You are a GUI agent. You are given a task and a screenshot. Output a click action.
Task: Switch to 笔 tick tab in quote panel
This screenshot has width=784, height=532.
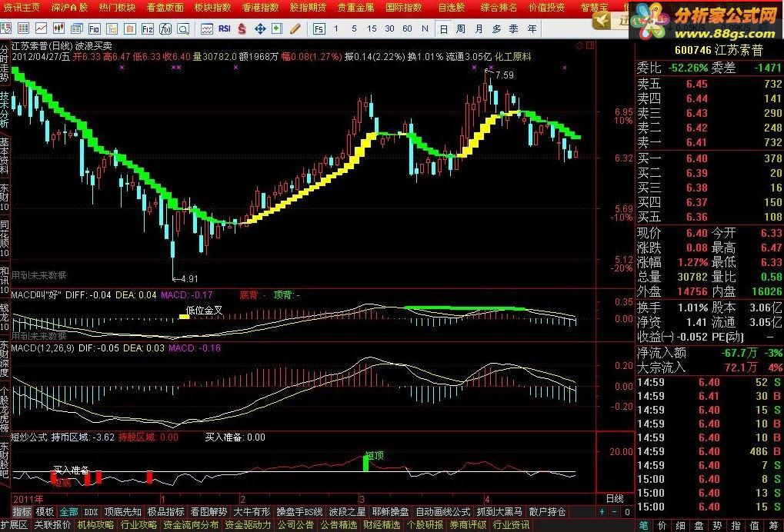(x=643, y=525)
